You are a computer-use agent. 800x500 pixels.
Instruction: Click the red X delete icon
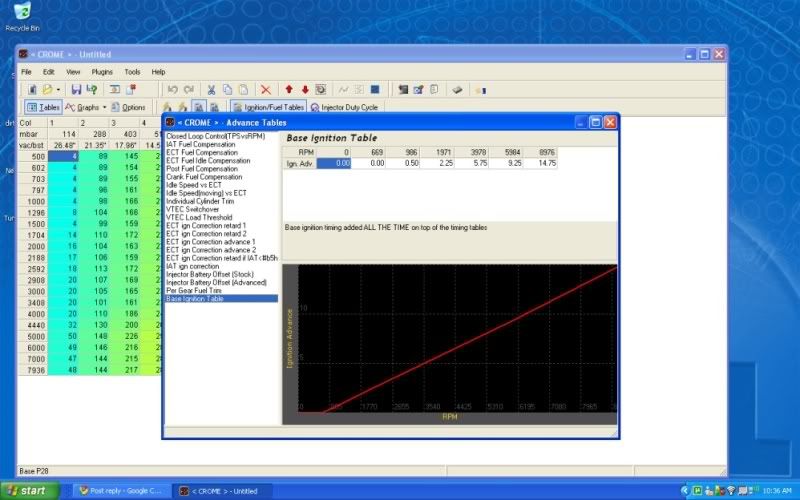(x=266, y=90)
